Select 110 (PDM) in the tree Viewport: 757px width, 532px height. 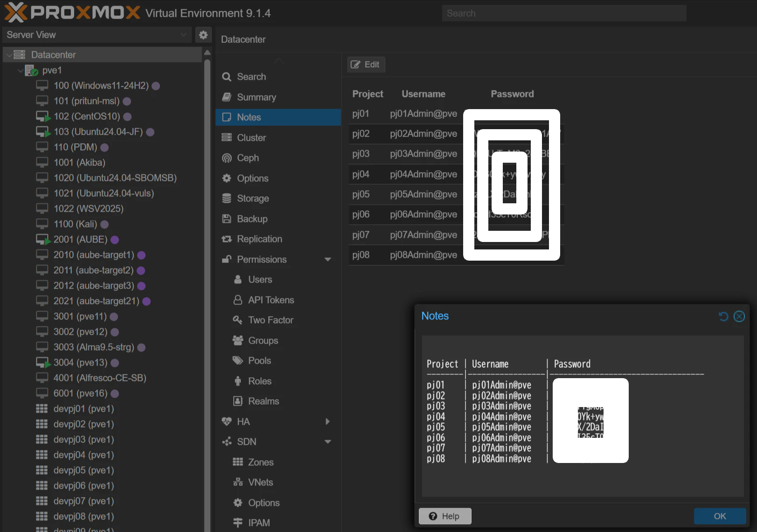pos(75,147)
